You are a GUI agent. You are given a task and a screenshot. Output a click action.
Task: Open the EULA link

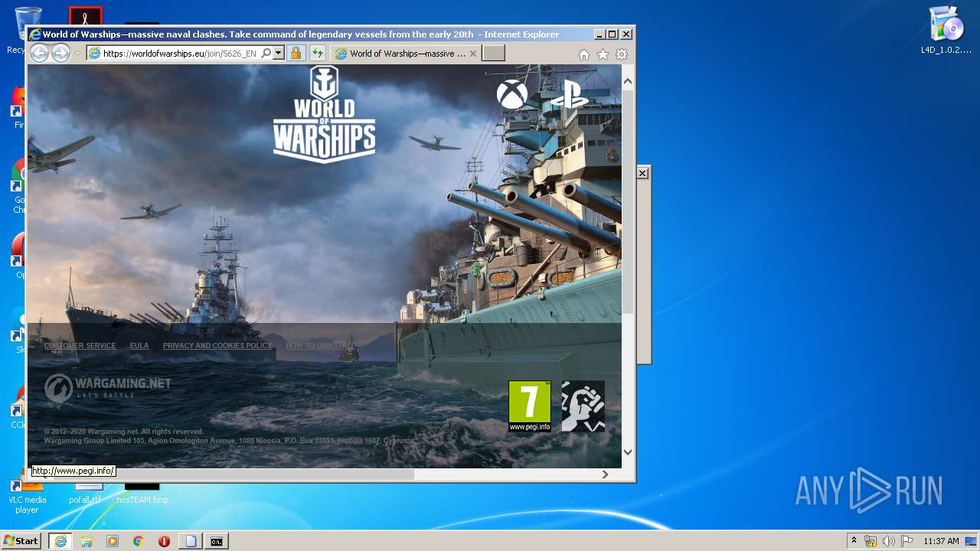tap(139, 346)
